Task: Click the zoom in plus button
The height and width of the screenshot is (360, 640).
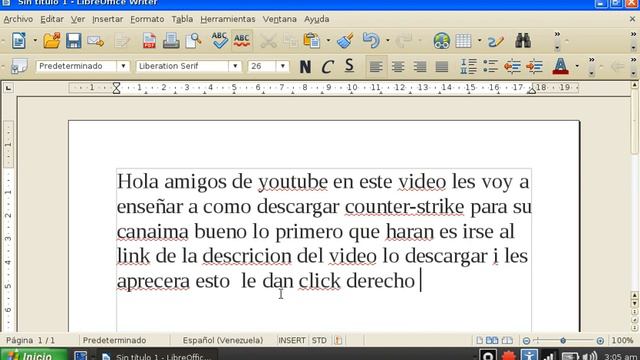Action: click(600, 340)
